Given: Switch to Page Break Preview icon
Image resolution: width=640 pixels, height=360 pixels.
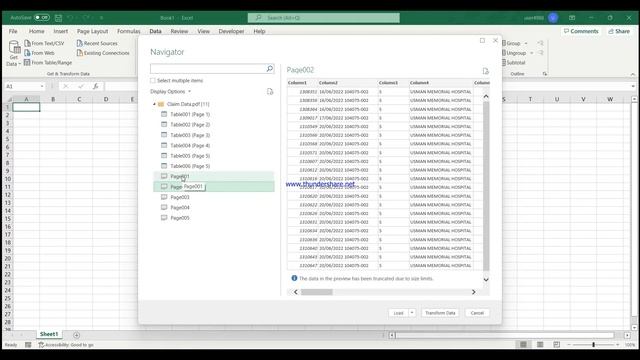Looking at the screenshot, I should point(556,345).
